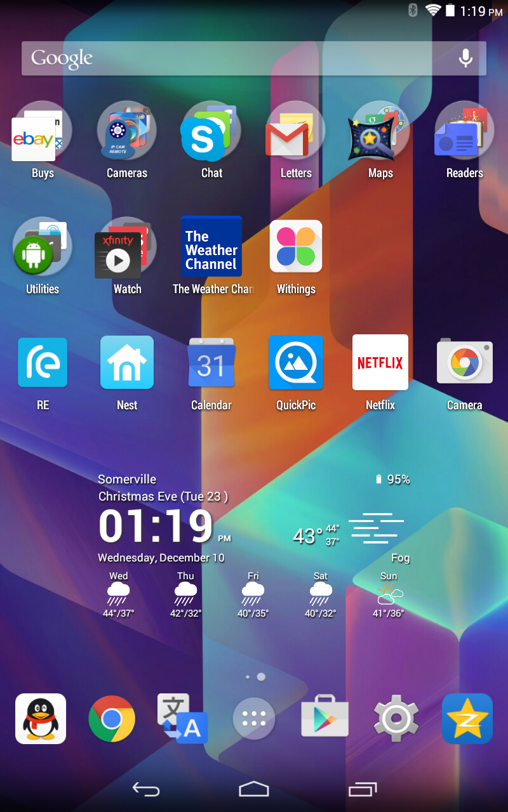Image resolution: width=508 pixels, height=812 pixels.
Task: Expand the Utilities folder
Action: (43, 246)
